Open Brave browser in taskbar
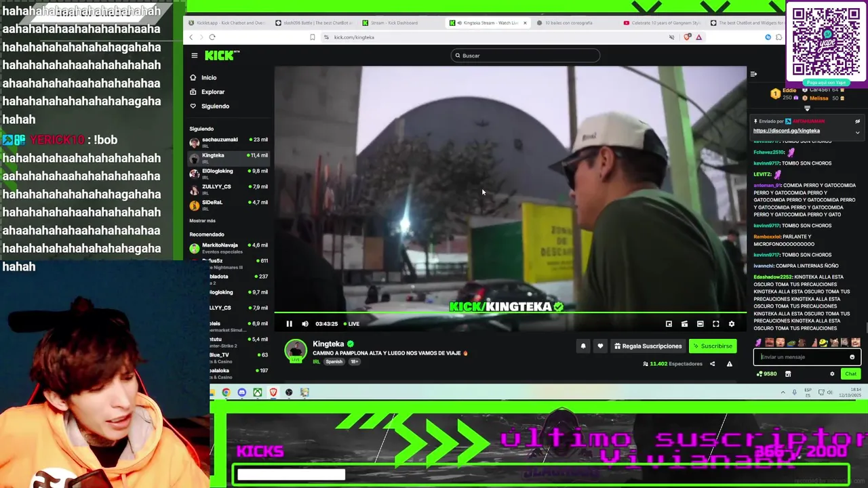868x488 pixels. pyautogui.click(x=273, y=392)
